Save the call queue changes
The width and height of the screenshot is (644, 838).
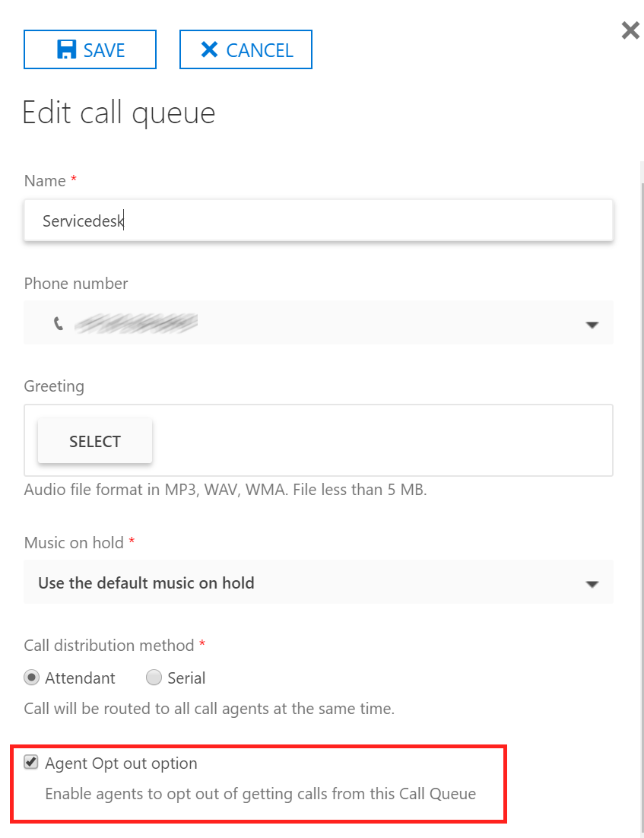click(90, 49)
